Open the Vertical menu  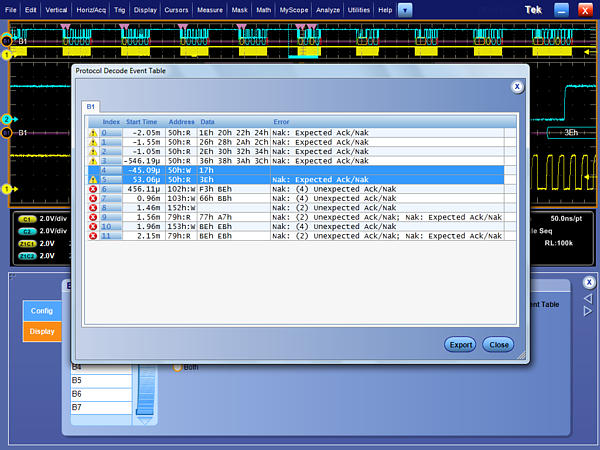[55, 9]
